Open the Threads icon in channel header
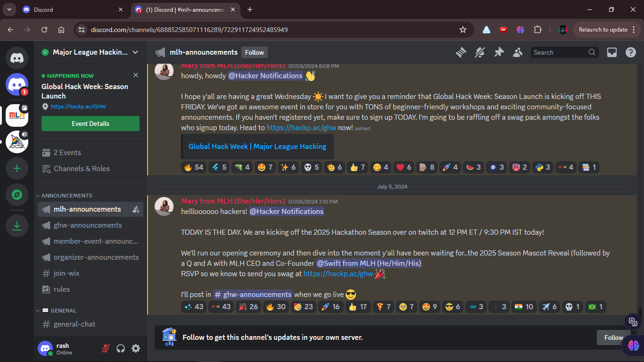The height and width of the screenshot is (362, 644). 461,52
